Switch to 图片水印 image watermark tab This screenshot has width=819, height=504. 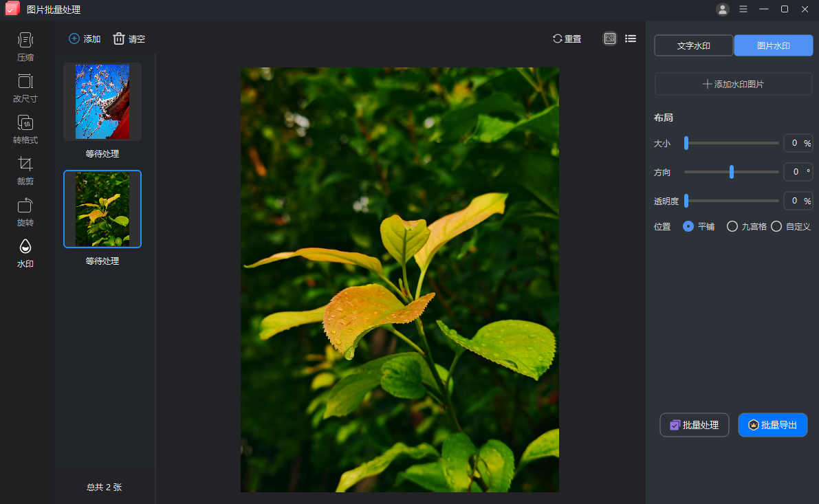(774, 45)
